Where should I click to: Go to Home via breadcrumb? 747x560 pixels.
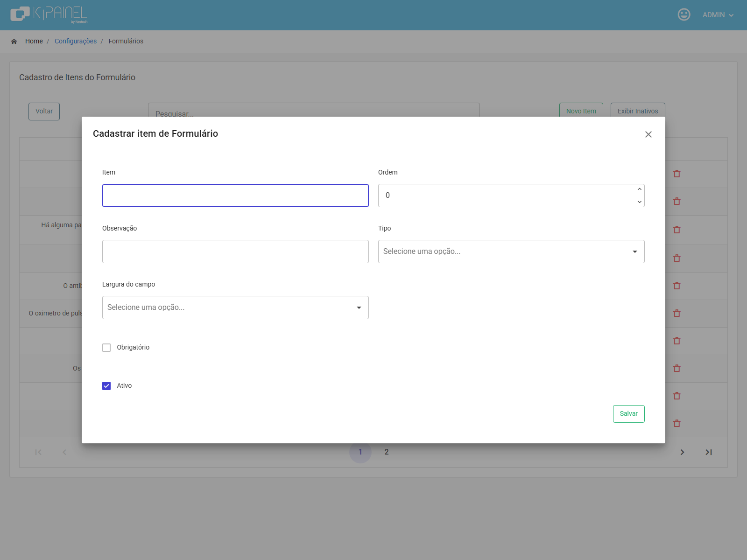point(34,41)
